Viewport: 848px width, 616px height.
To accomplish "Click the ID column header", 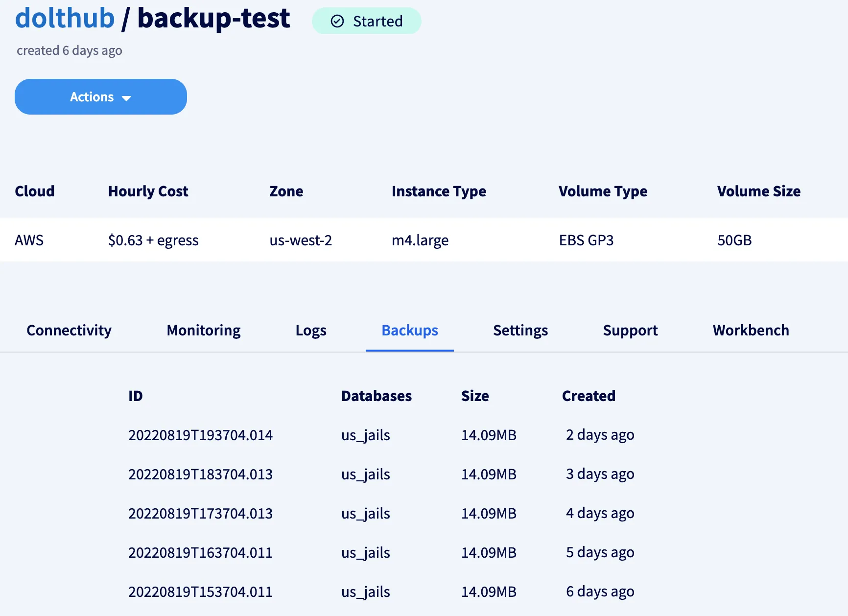I will [136, 396].
